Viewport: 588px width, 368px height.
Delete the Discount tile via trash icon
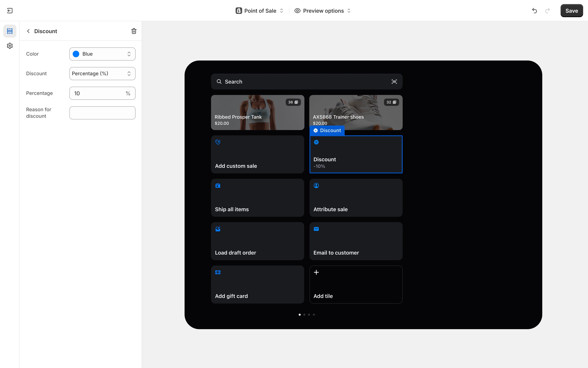click(134, 31)
